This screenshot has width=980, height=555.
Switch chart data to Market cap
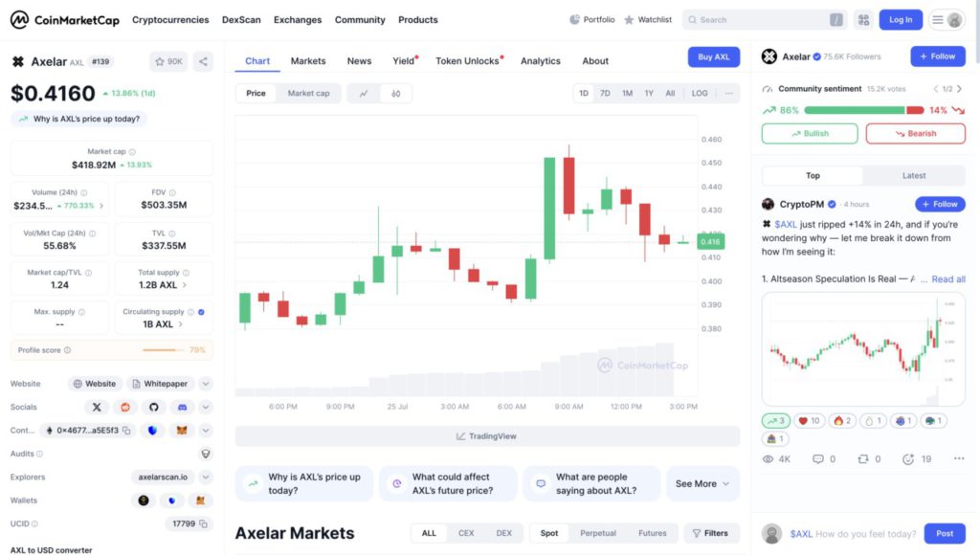coord(308,94)
